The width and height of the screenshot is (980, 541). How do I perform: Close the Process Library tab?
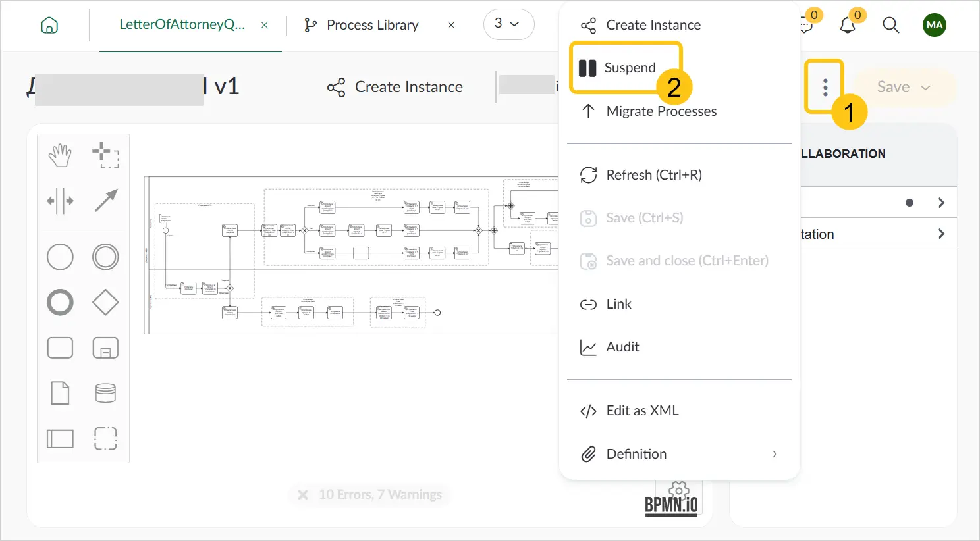pyautogui.click(x=451, y=25)
